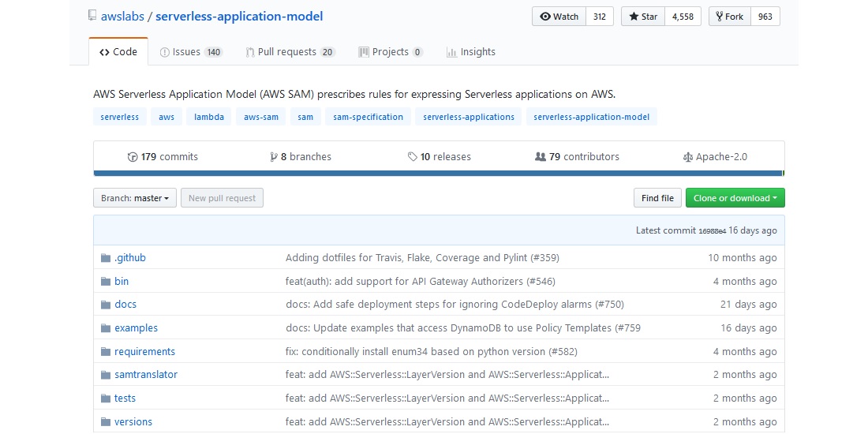This screenshot has width=868, height=434.
Task: Open the Branch: master dropdown
Action: tap(134, 198)
